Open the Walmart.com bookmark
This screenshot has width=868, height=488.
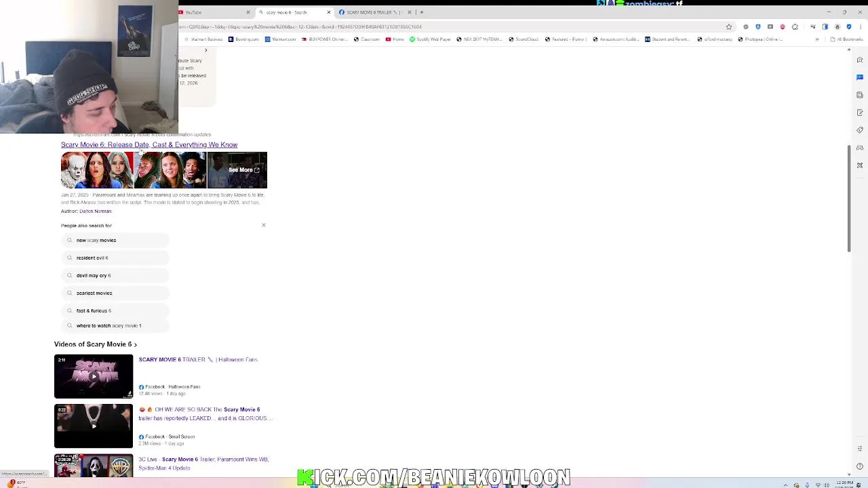[x=281, y=39]
